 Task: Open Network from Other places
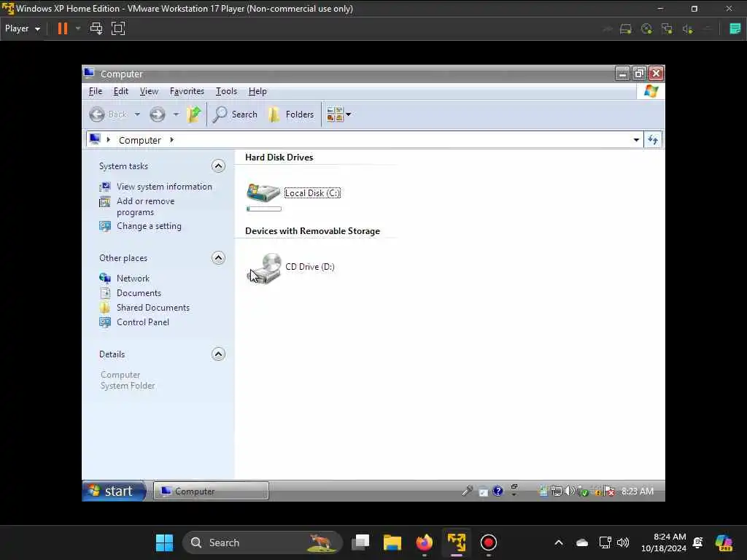133,279
